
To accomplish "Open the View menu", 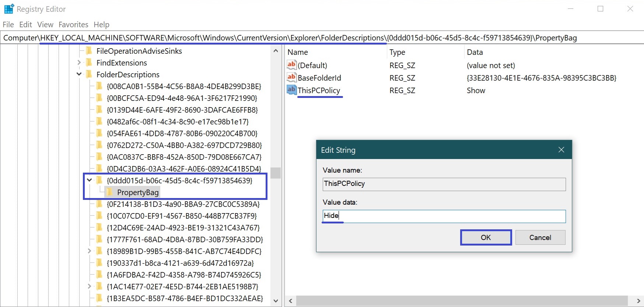I will 45,25.
